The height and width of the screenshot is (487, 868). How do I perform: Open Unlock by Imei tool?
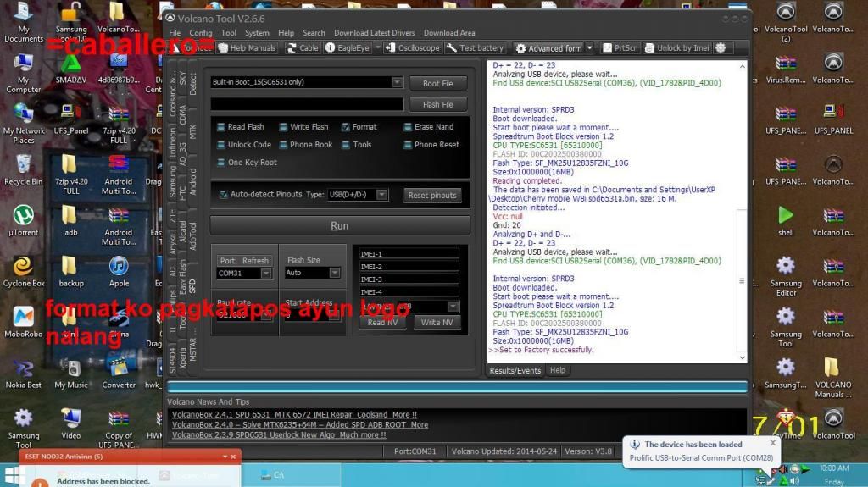pyautogui.click(x=677, y=48)
